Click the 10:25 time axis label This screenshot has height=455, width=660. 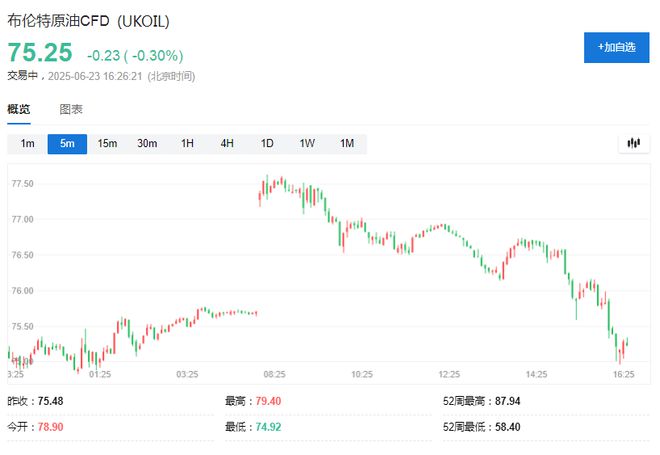tap(362, 374)
